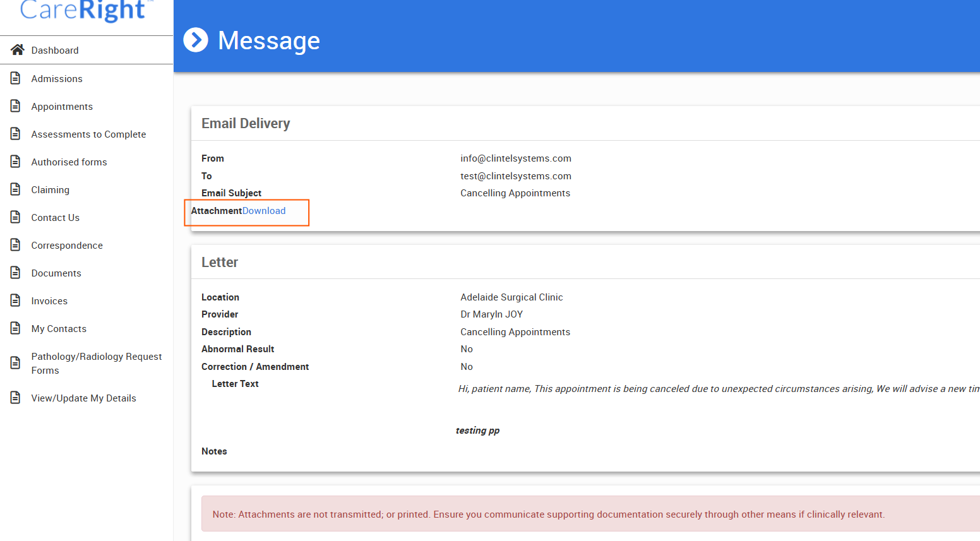Screen dimensions: 980x541
Task: Click the letter text starting Hi, patient name
Action: coord(719,389)
